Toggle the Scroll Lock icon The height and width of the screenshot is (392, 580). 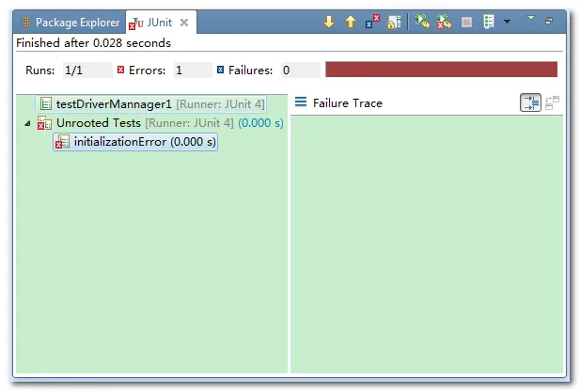click(394, 23)
